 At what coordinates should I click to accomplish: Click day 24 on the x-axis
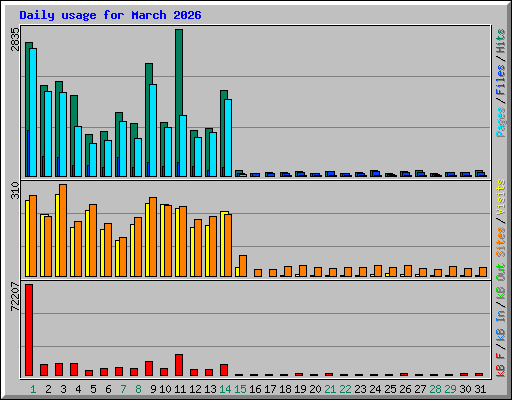pos(375,389)
